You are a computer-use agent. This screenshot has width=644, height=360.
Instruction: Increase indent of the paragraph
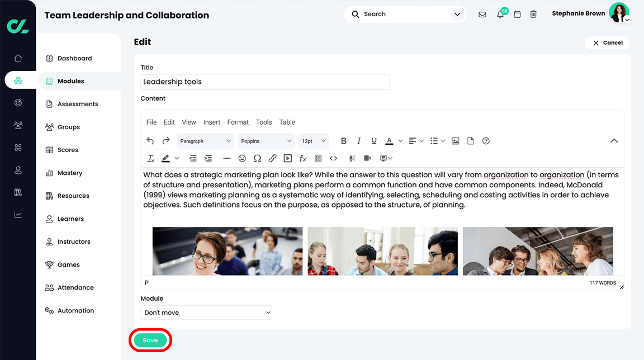tap(208, 158)
